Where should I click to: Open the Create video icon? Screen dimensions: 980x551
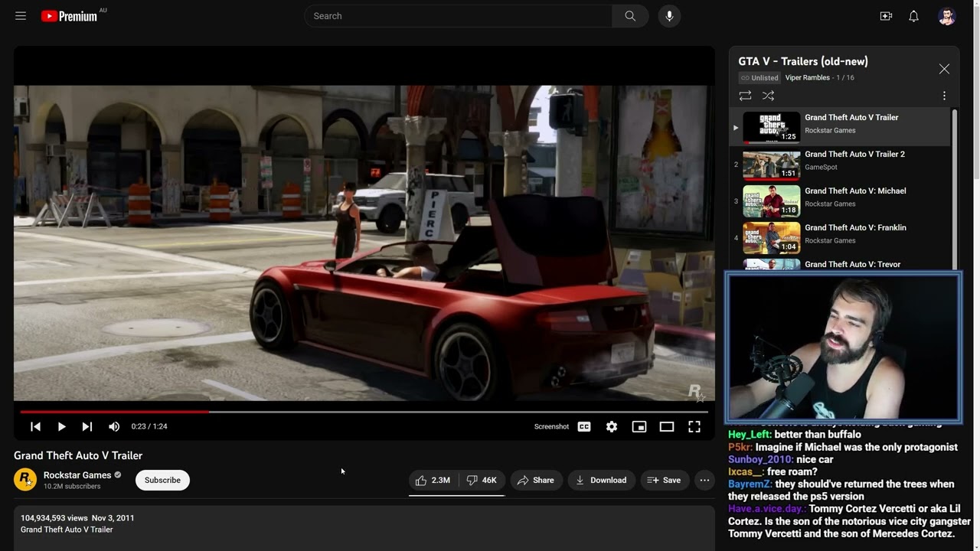pos(886,16)
